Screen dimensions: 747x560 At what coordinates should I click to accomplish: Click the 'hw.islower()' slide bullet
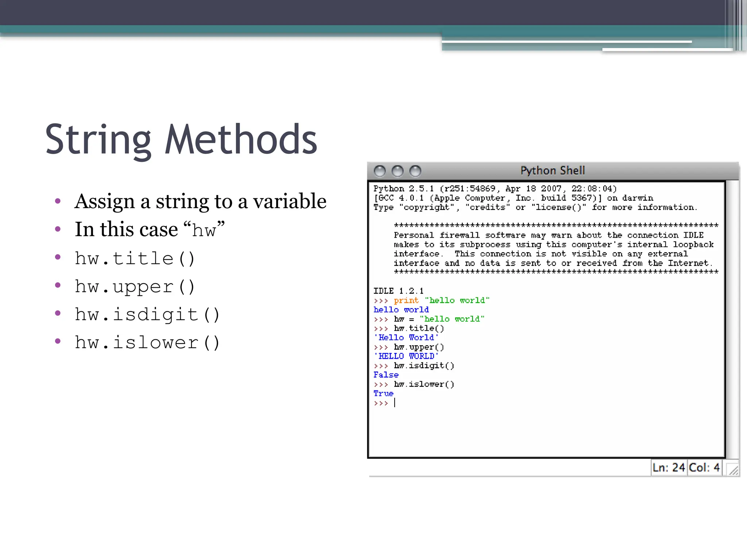[x=147, y=342]
